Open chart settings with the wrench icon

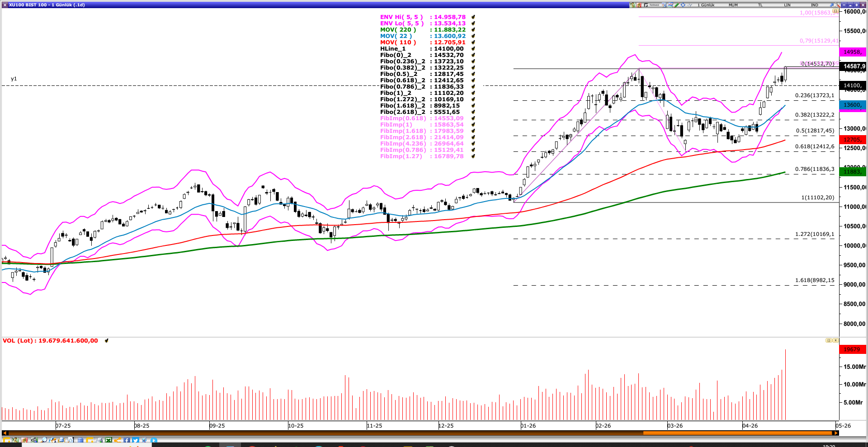837,5
